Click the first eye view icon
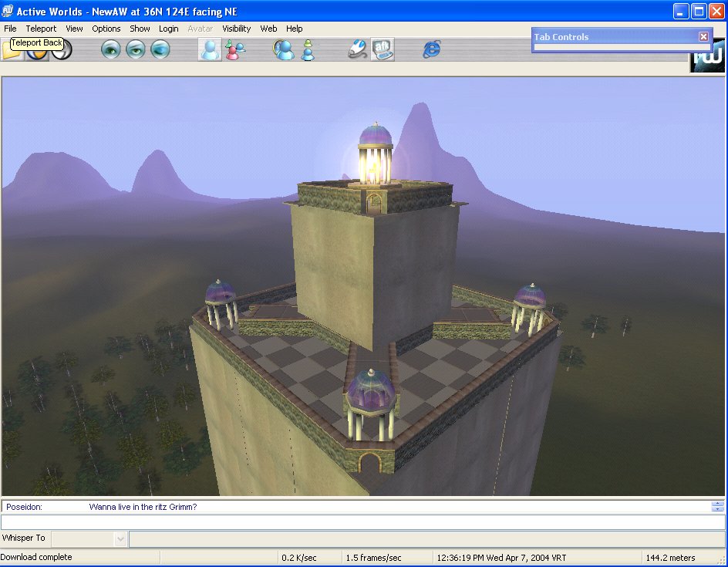728x567 pixels. click(112, 50)
